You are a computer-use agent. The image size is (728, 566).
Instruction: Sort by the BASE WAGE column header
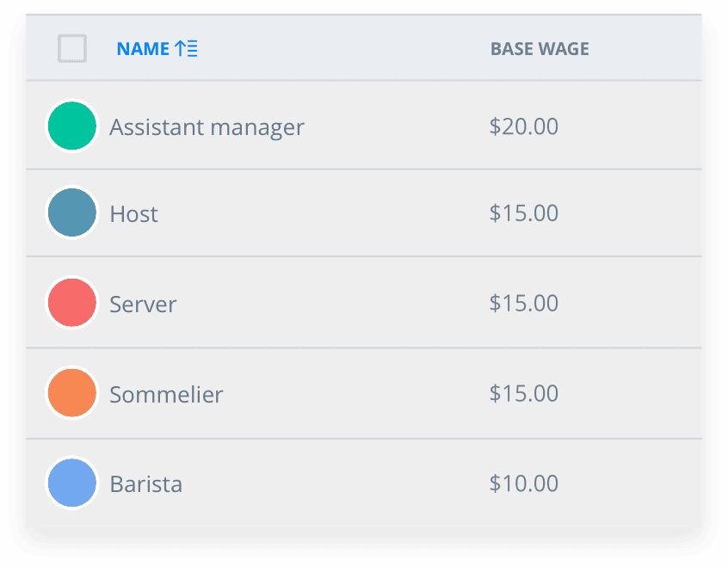click(x=540, y=49)
